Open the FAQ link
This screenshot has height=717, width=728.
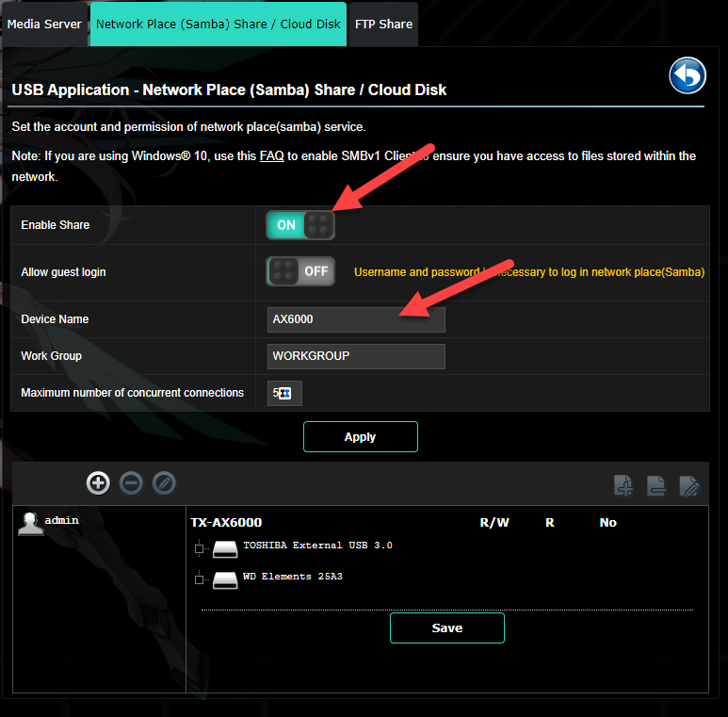point(271,156)
